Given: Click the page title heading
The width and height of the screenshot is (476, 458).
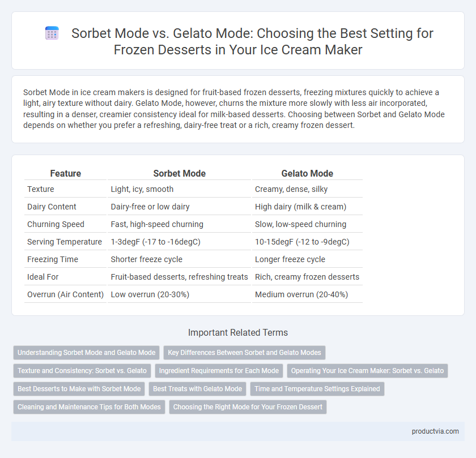Looking at the screenshot, I should coord(252,41).
